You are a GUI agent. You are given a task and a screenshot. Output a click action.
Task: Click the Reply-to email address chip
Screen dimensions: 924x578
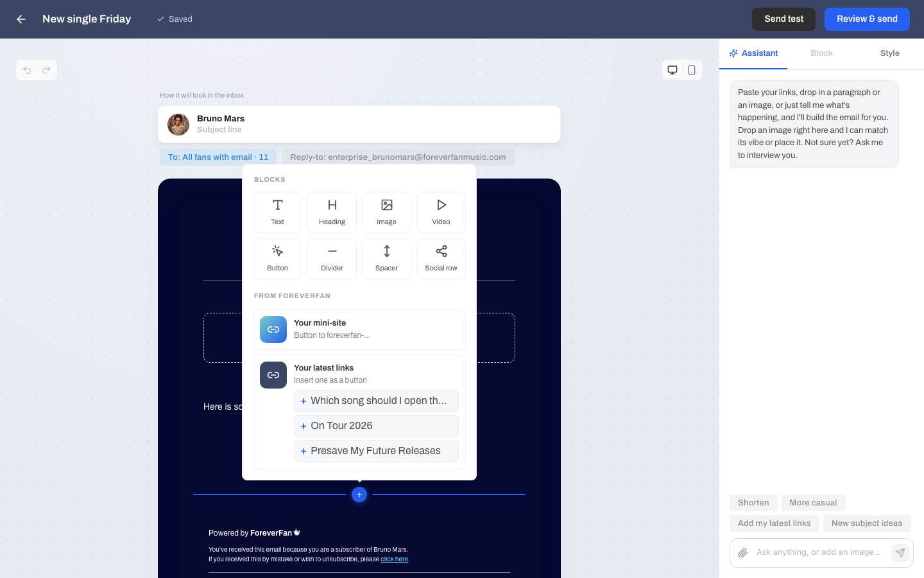(x=398, y=157)
